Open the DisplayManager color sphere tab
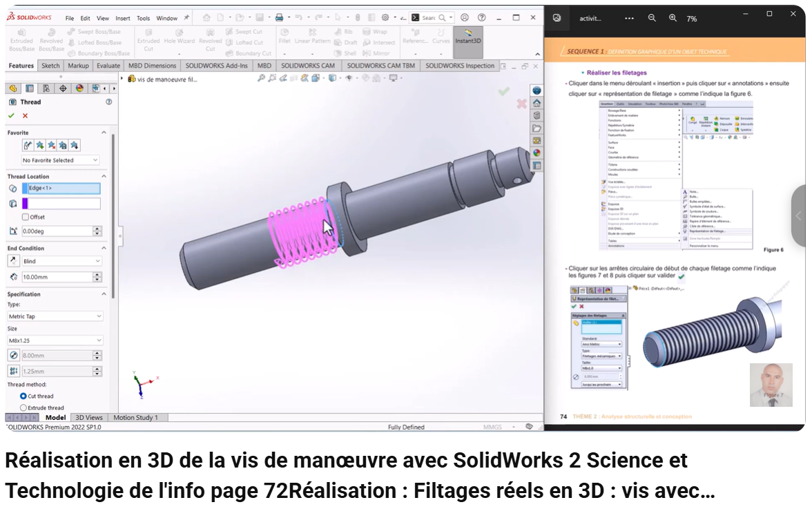The image size is (812, 509). [x=79, y=88]
